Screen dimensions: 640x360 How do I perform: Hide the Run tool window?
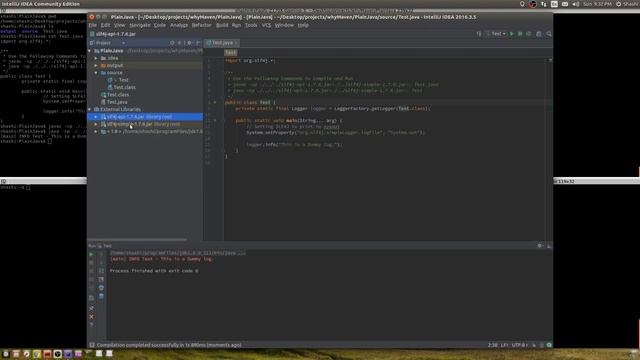click(x=549, y=246)
